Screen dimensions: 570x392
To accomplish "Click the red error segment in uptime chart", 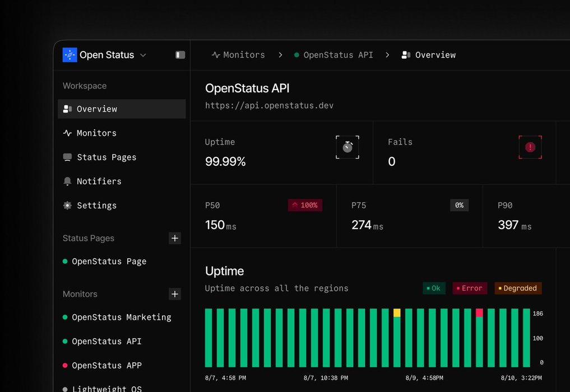I will click(479, 313).
